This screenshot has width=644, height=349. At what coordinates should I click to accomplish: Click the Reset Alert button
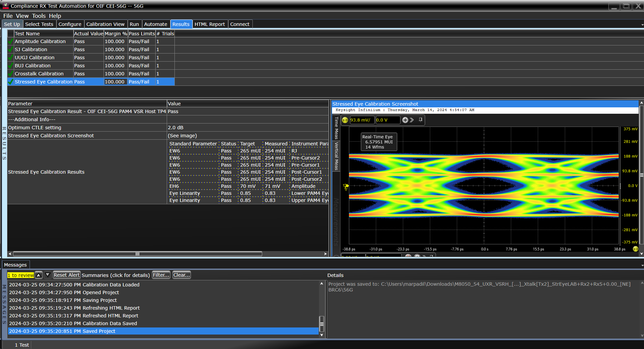pos(66,275)
